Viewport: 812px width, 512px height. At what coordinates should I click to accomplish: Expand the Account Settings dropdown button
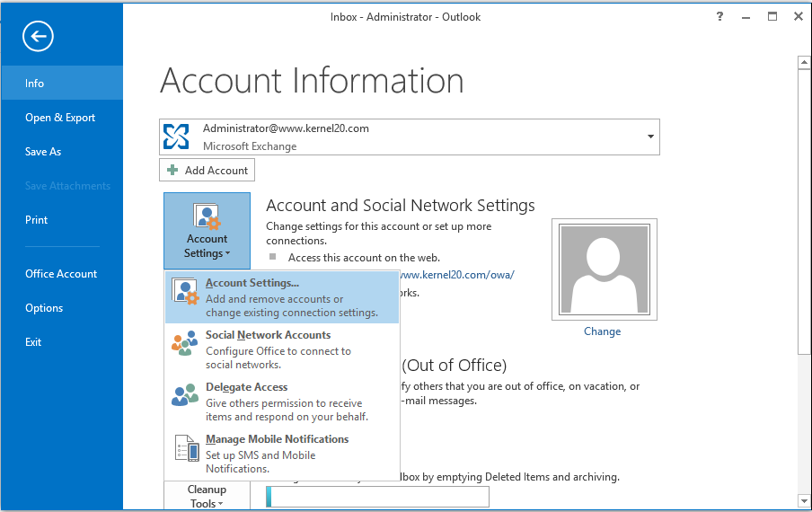(x=207, y=231)
